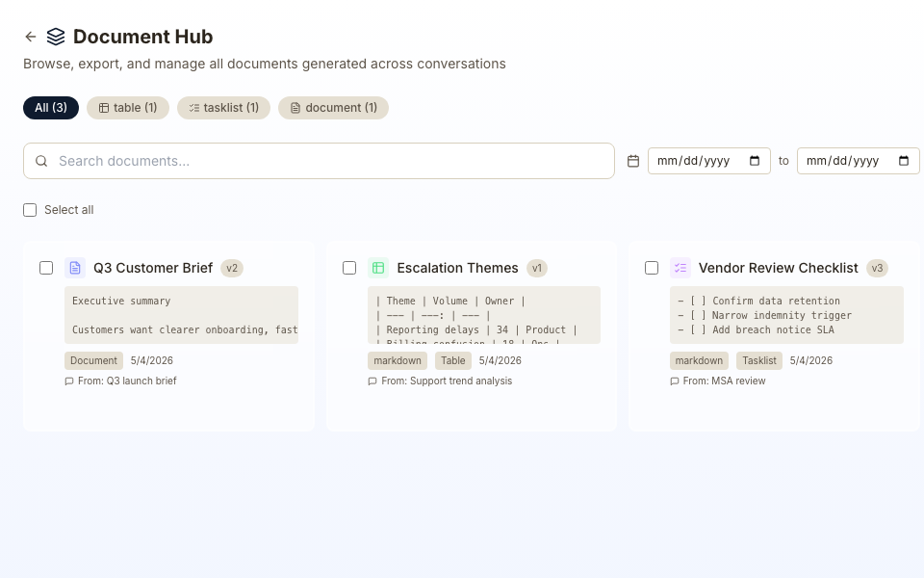Click the Escalation Themes table preview

(484, 315)
